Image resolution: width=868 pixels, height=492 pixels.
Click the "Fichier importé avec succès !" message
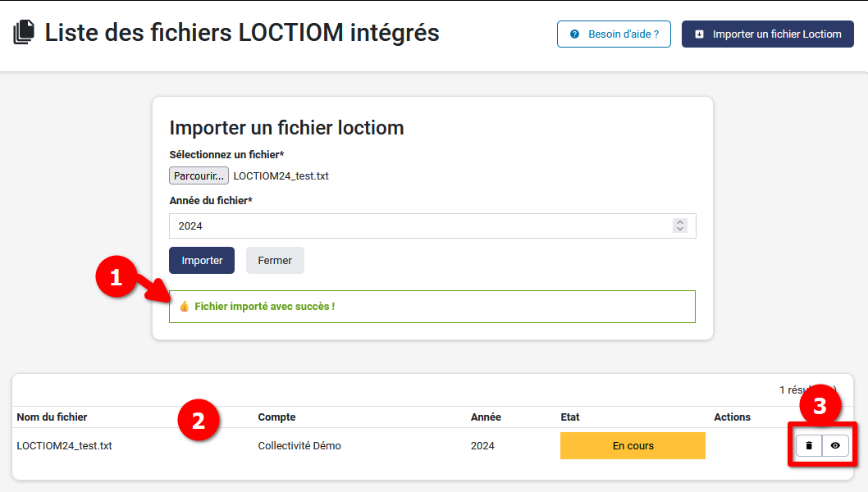pos(264,307)
